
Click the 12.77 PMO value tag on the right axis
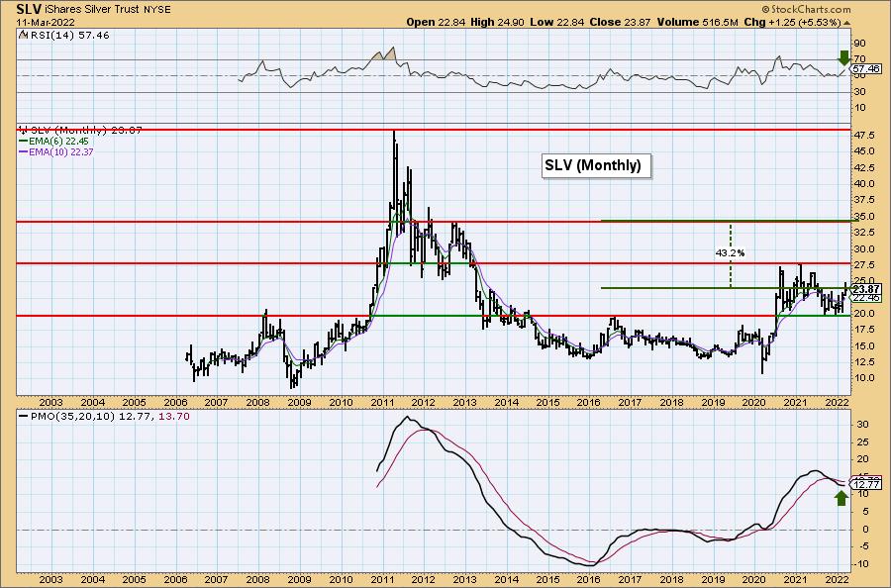point(866,485)
